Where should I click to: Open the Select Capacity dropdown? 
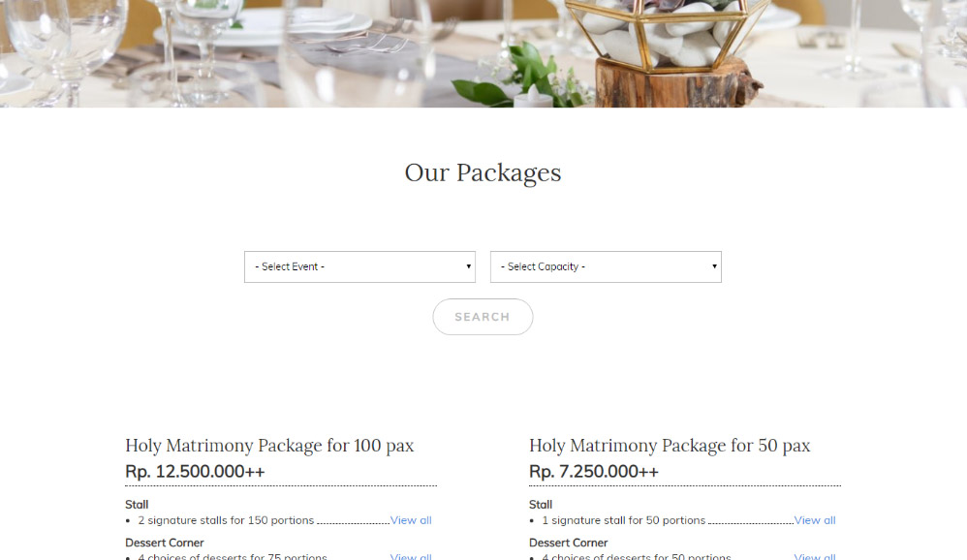pyautogui.click(x=606, y=267)
